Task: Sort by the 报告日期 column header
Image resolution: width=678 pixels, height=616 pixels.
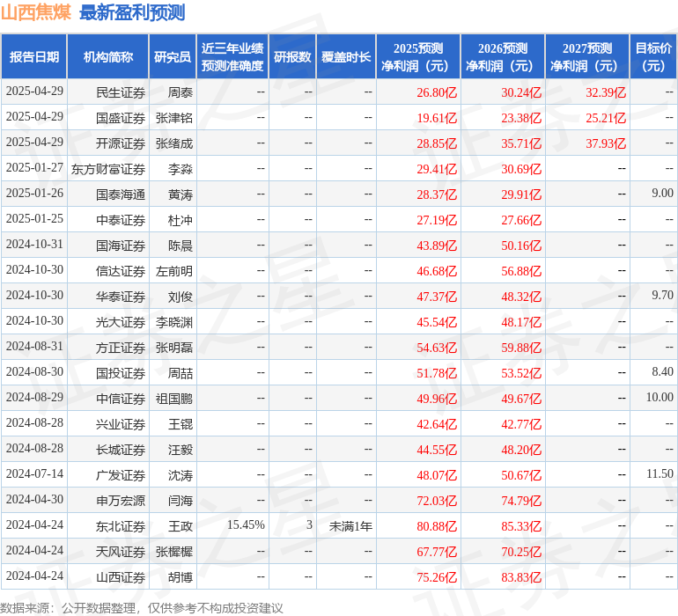Action: pyautogui.click(x=34, y=56)
